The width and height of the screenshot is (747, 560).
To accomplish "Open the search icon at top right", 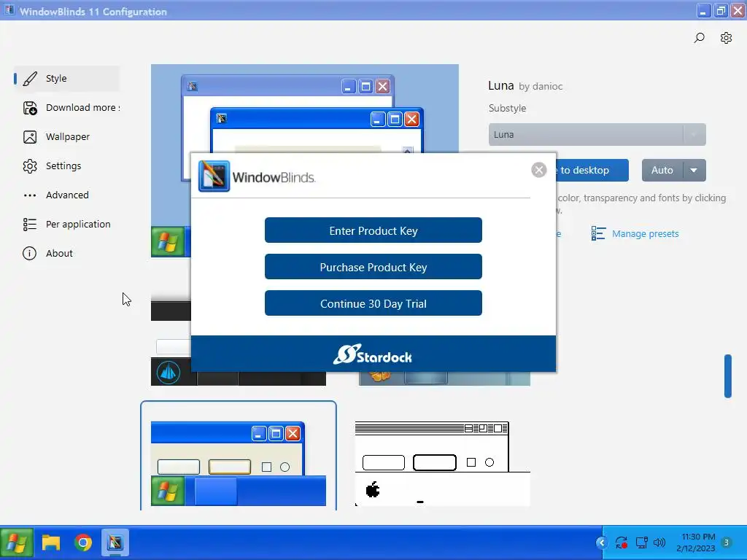I will tap(699, 38).
